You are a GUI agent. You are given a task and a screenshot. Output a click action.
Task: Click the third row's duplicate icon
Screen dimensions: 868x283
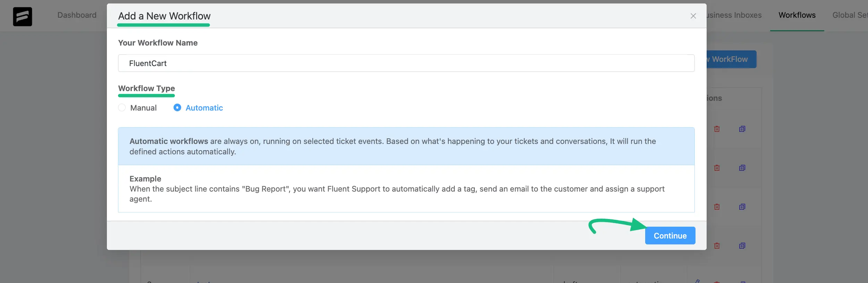coord(742,207)
